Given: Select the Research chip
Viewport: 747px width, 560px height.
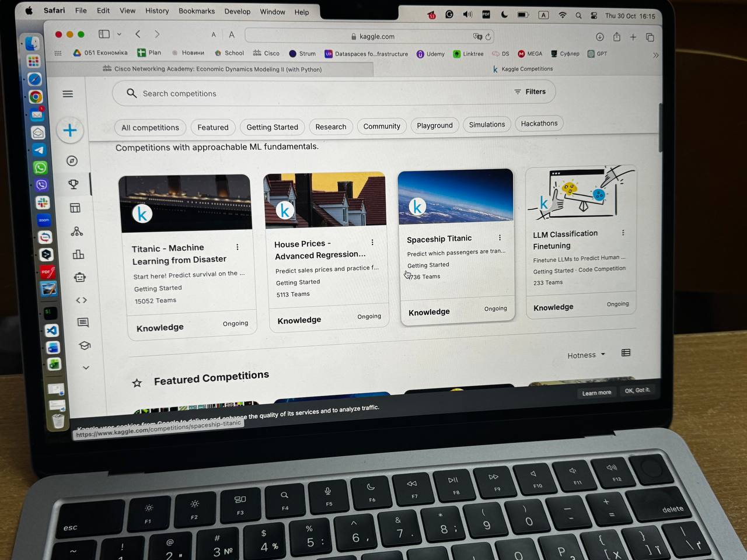Looking at the screenshot, I should point(331,127).
